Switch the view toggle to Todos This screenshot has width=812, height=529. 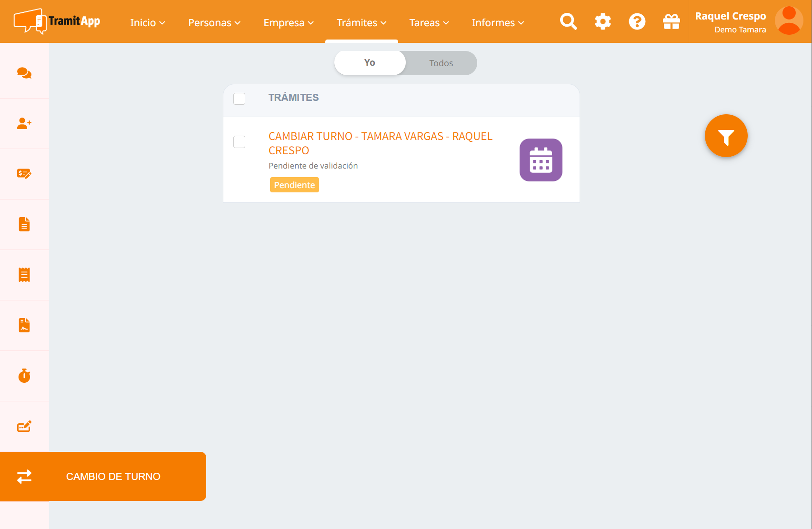pos(441,63)
